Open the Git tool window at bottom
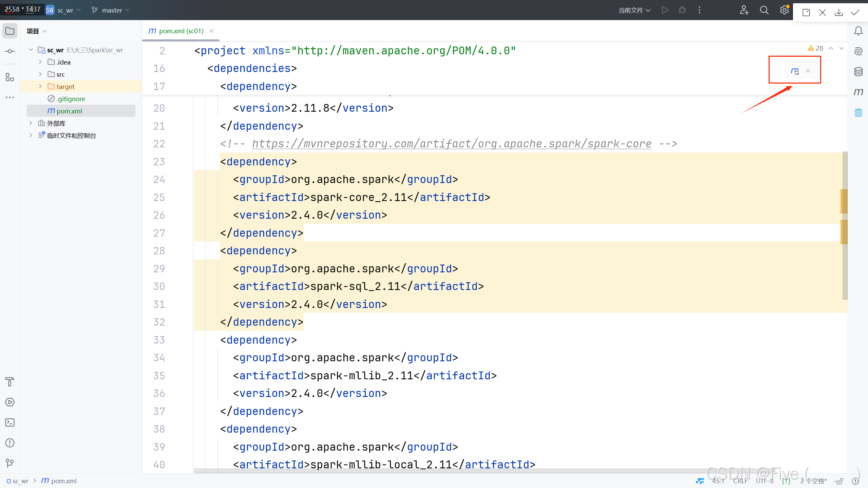Viewport: 868px width, 488px height. click(x=10, y=463)
